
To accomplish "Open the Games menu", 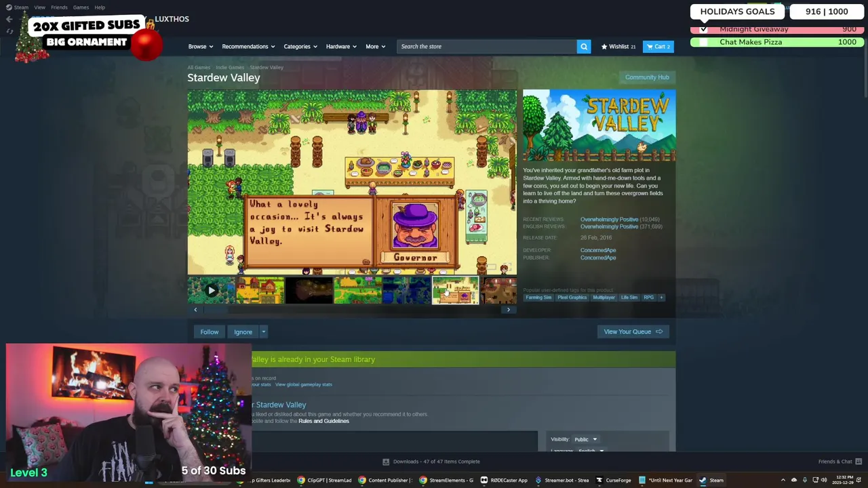I will (81, 7).
